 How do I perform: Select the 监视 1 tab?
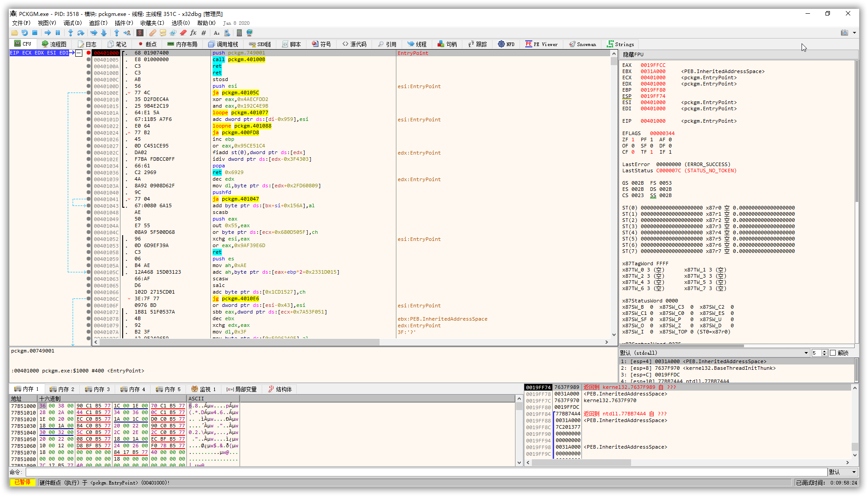point(204,389)
